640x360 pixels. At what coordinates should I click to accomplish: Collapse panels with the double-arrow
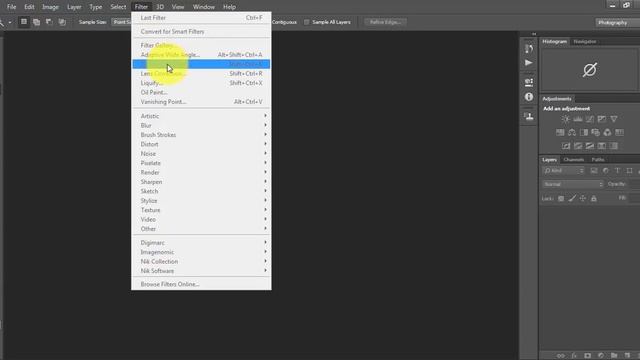tap(534, 34)
